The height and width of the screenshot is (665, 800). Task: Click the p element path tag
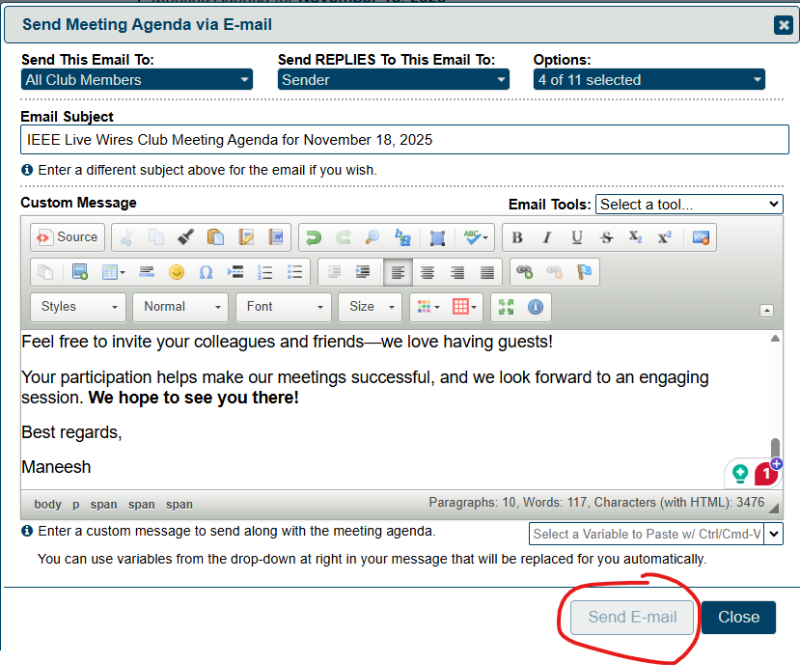tap(76, 504)
